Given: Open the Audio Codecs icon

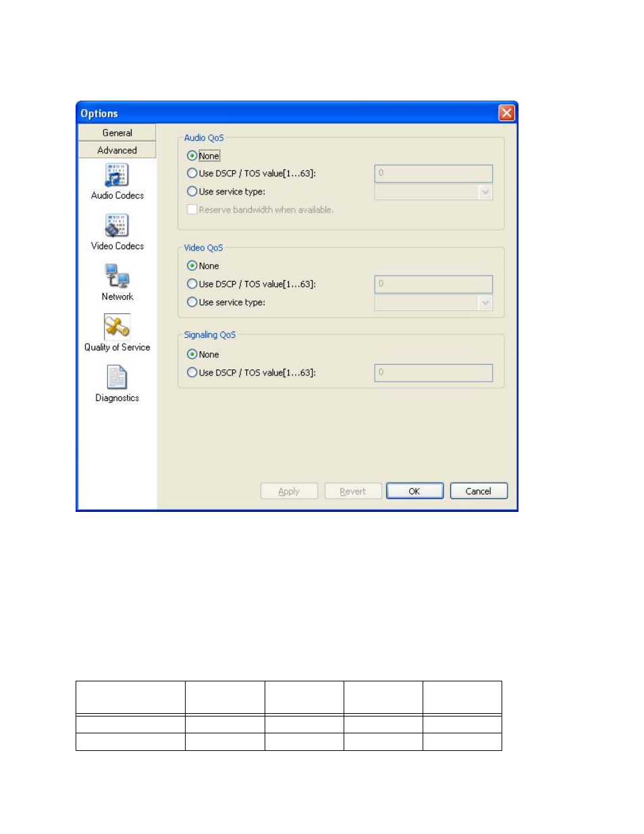Looking at the screenshot, I should 117,176.
